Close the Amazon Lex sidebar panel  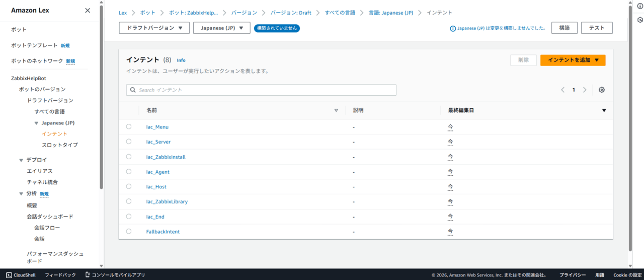pos(88,11)
